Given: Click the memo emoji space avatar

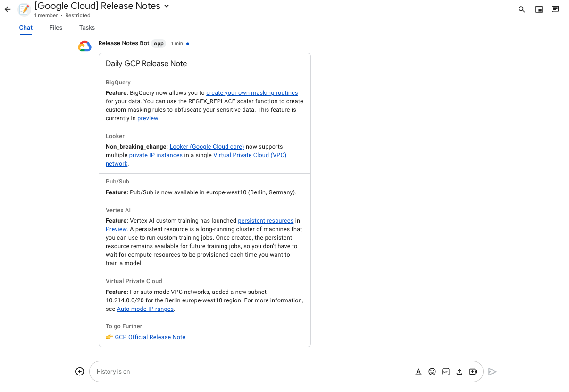Looking at the screenshot, I should click(24, 9).
